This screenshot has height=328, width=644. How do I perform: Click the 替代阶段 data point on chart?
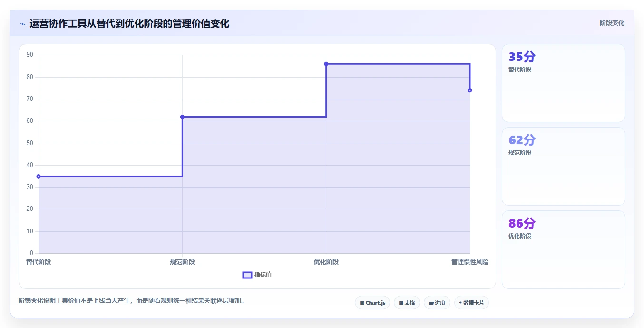coord(39,176)
